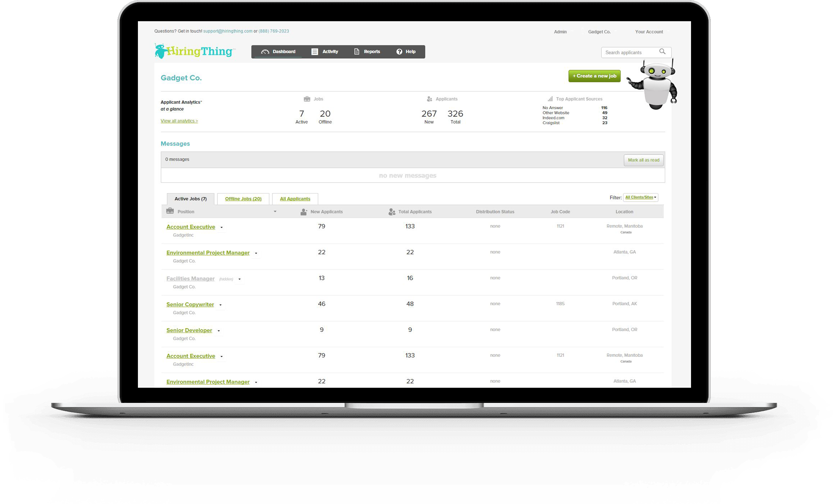Switch to Offline Jobs (20) tab

point(243,199)
